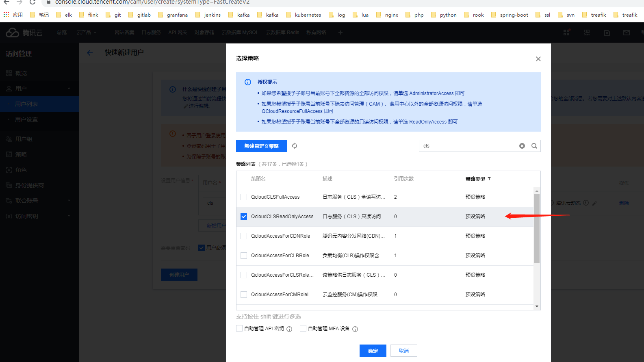The height and width of the screenshot is (362, 644).
Task: Open 对象存储 in the top navigation
Action: point(204,33)
